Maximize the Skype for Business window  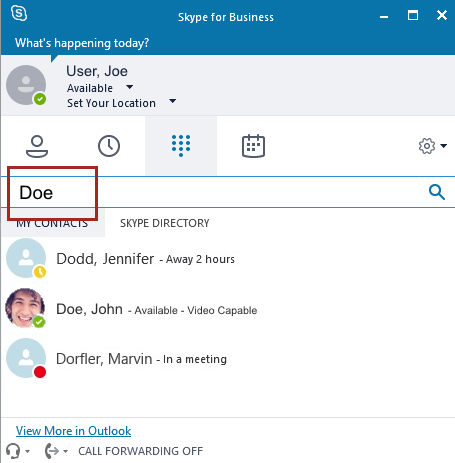pos(413,15)
